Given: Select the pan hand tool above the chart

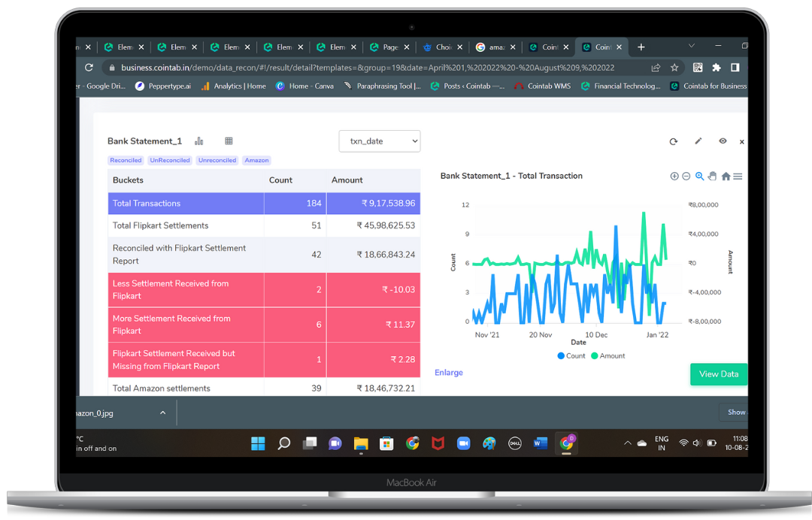Looking at the screenshot, I should point(712,176).
